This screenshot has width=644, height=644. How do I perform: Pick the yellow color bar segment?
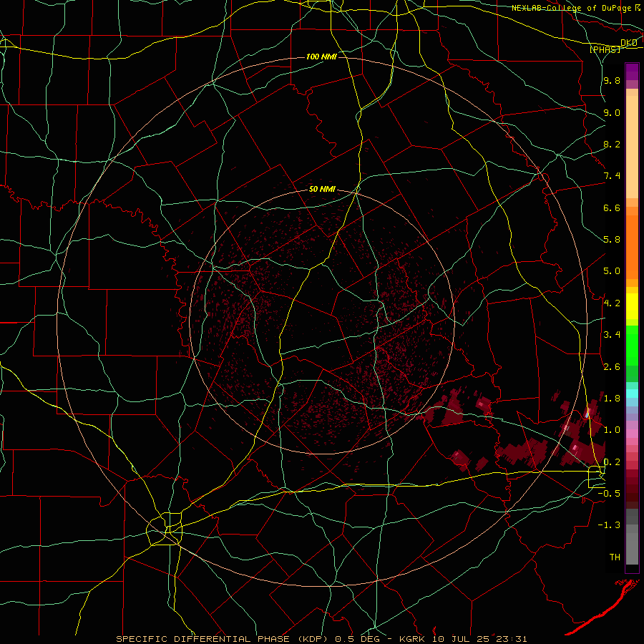tap(632, 306)
